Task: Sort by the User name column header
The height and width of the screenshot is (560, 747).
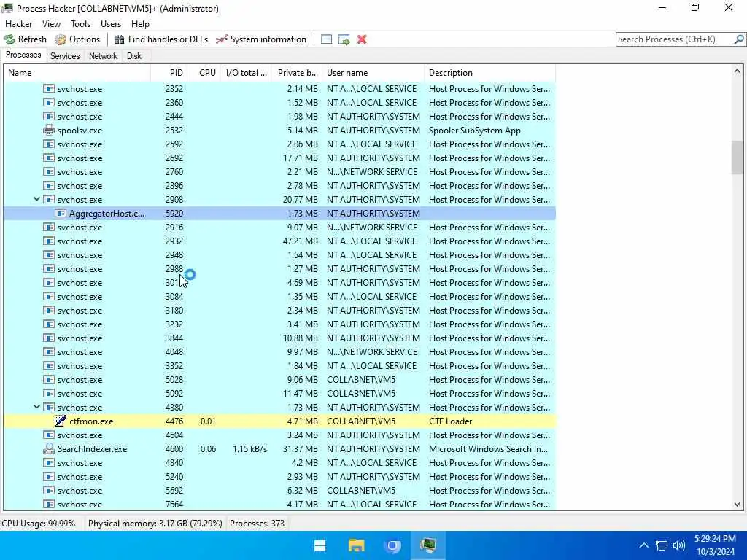Action: [373, 73]
